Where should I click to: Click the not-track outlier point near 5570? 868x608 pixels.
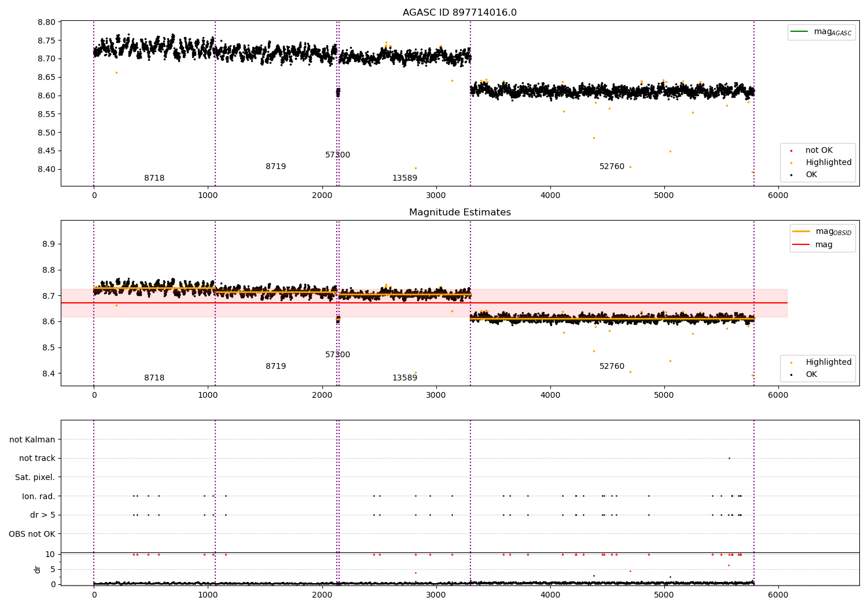click(729, 458)
